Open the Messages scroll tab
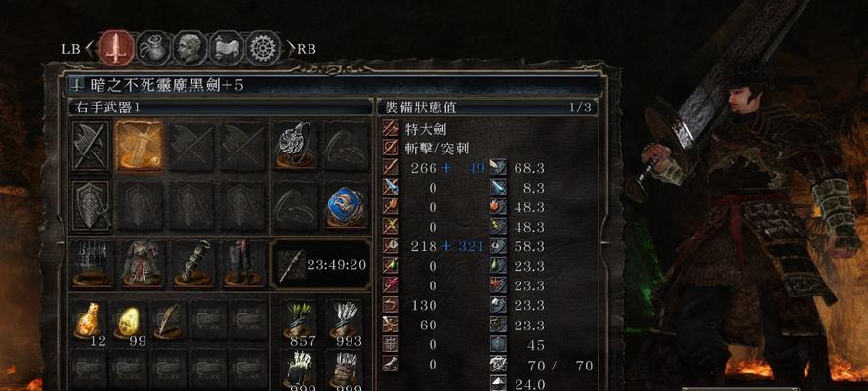 [227, 48]
